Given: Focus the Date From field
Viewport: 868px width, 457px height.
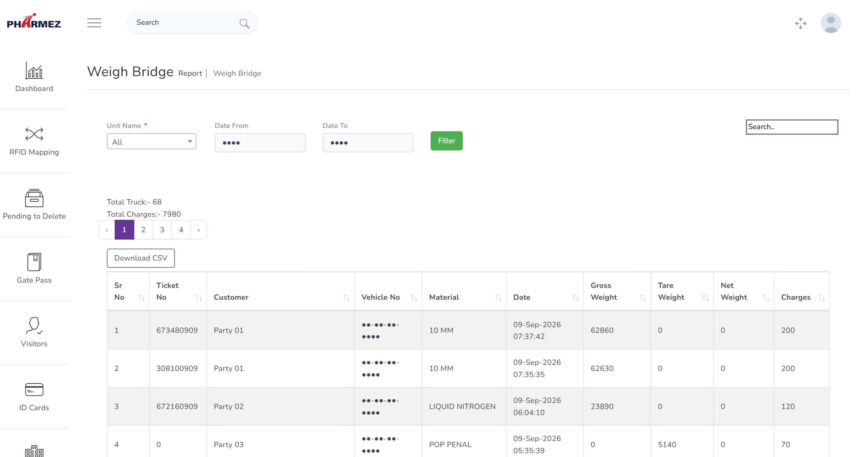Looking at the screenshot, I should coord(260,143).
